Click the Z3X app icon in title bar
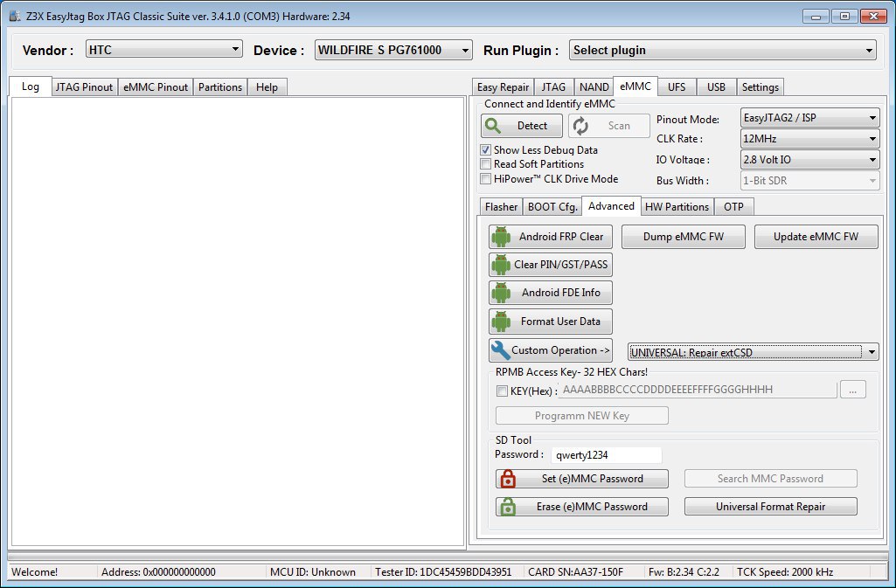The width and height of the screenshot is (896, 588). [15, 16]
